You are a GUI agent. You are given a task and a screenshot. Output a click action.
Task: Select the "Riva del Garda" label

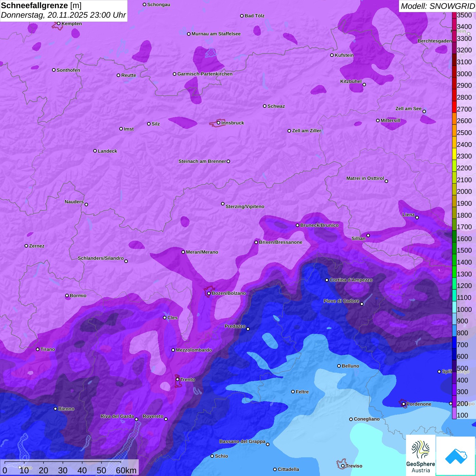tap(117, 416)
